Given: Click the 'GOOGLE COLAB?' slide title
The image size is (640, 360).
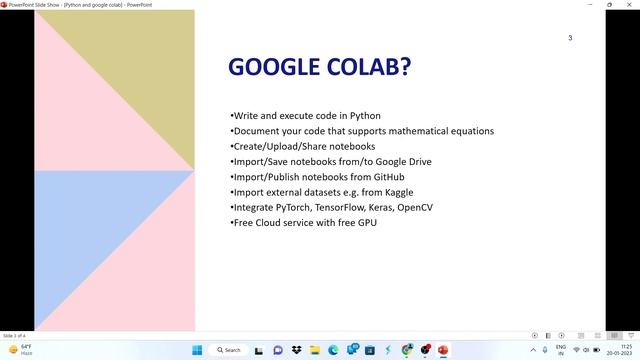Looking at the screenshot, I should pos(320,67).
